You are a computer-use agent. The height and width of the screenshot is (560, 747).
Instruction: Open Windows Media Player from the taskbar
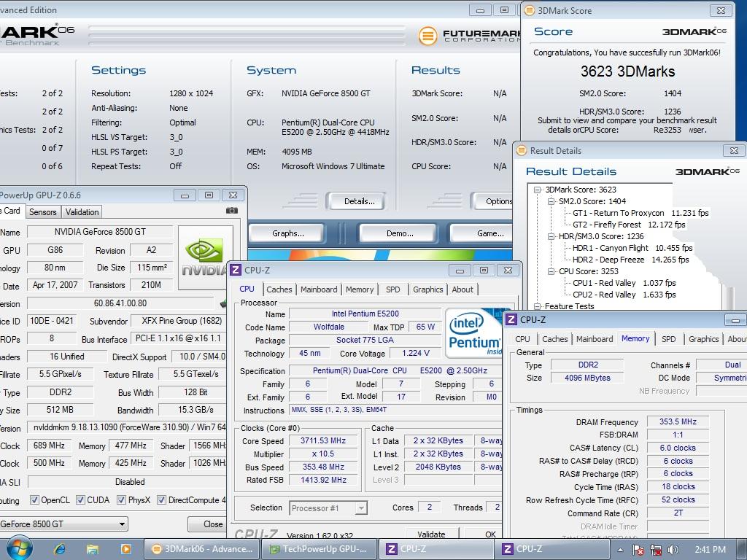(x=125, y=549)
